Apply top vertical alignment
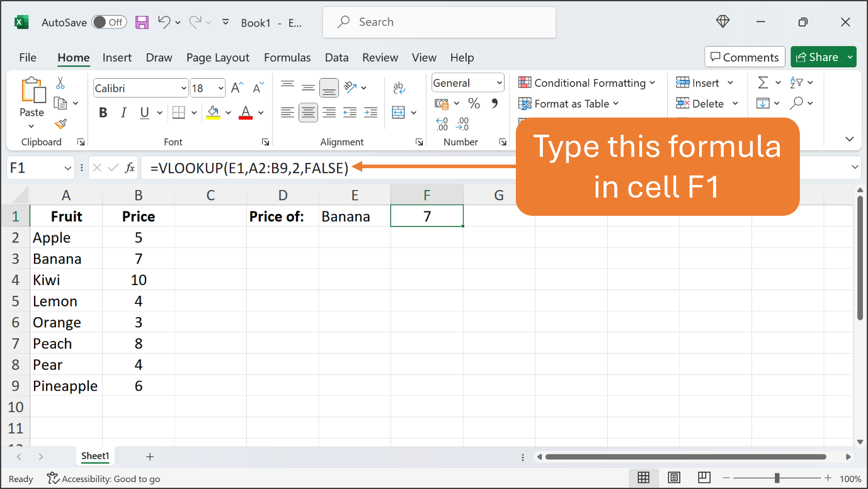 click(288, 86)
